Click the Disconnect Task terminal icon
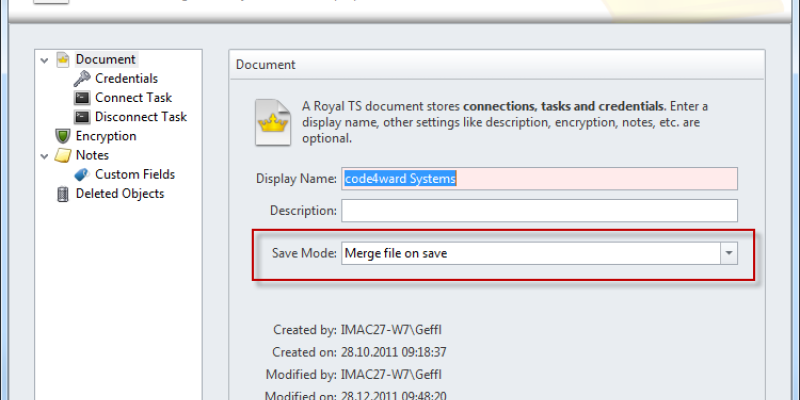Viewport: 800px width, 400px height. (82, 117)
